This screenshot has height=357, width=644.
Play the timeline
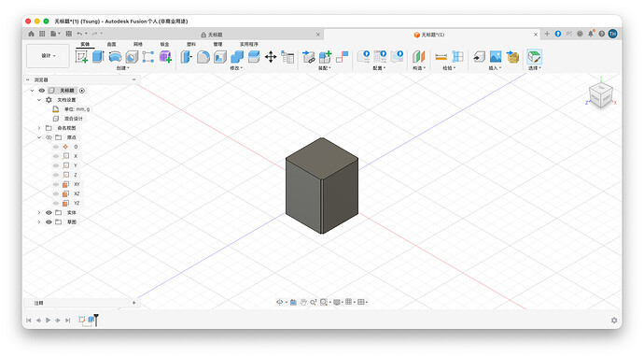[48, 320]
